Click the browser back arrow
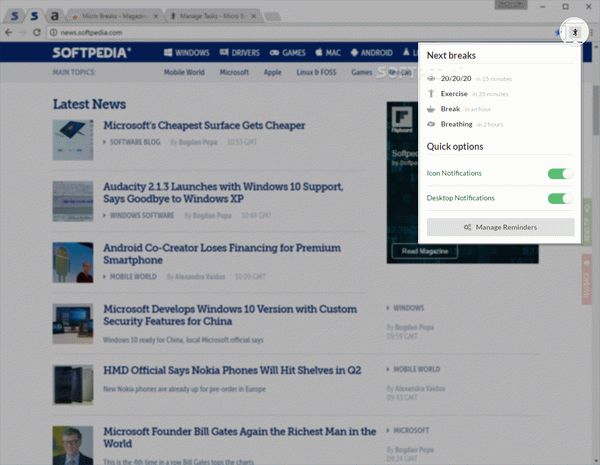 click(9, 33)
